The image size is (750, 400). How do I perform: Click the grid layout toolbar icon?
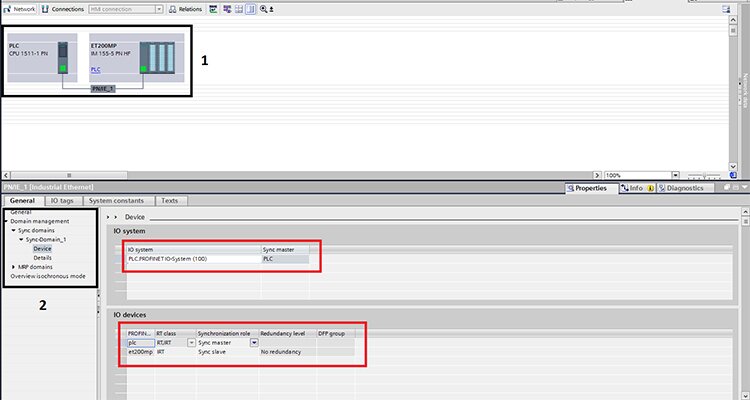coord(239,9)
